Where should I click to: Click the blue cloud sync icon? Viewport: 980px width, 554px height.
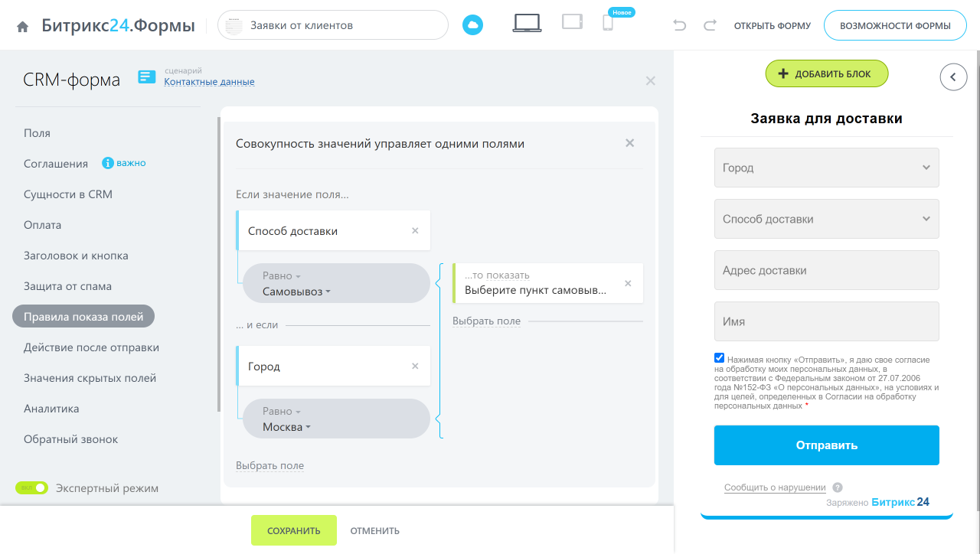point(472,25)
